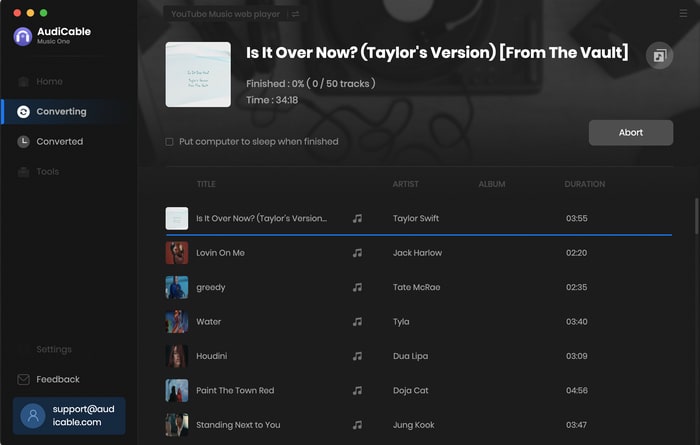Click the blue progress bar under first track

(x=419, y=235)
